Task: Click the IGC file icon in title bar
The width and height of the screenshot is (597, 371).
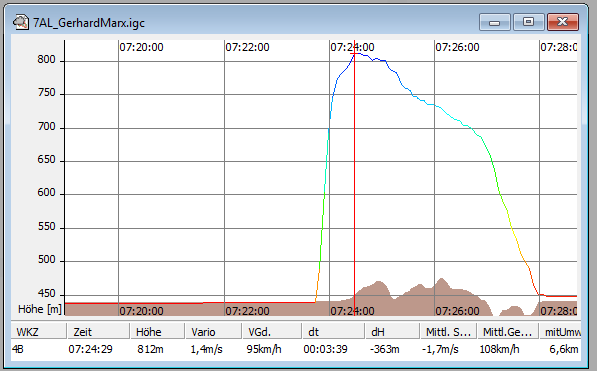Action: [21, 22]
